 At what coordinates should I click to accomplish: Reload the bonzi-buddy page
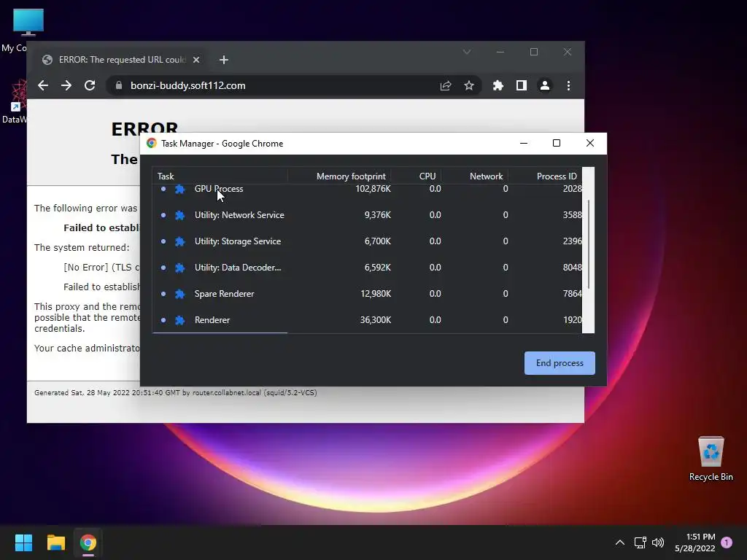(x=90, y=86)
